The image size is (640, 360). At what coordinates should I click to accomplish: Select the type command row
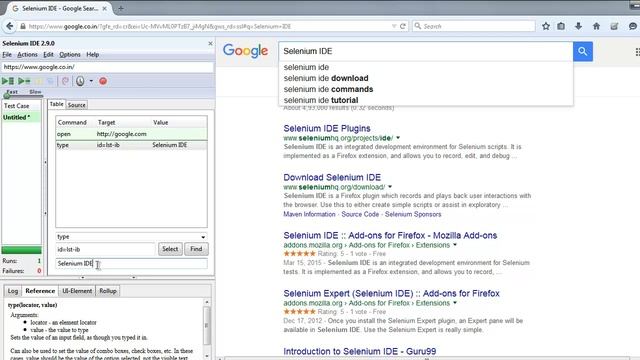pos(131,145)
